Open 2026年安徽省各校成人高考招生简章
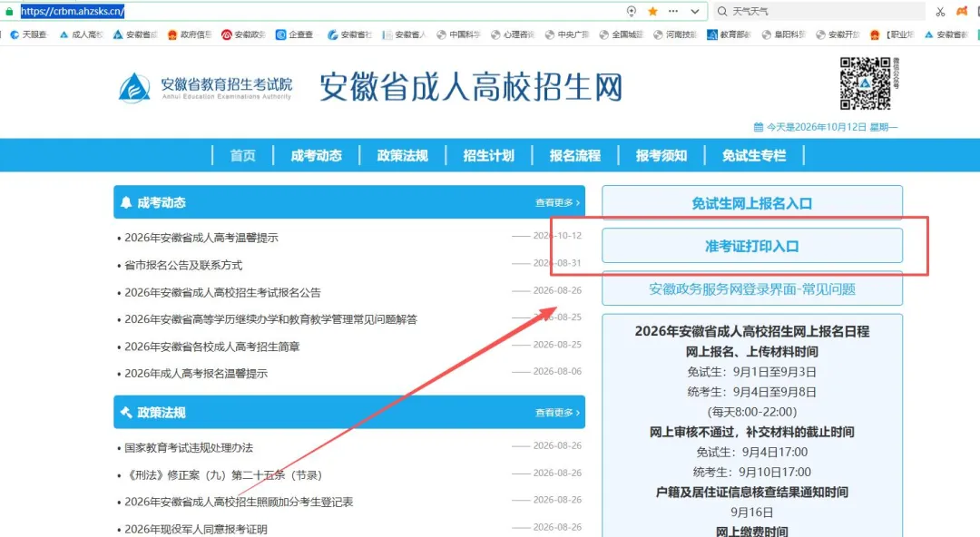980x537 pixels. (211, 347)
